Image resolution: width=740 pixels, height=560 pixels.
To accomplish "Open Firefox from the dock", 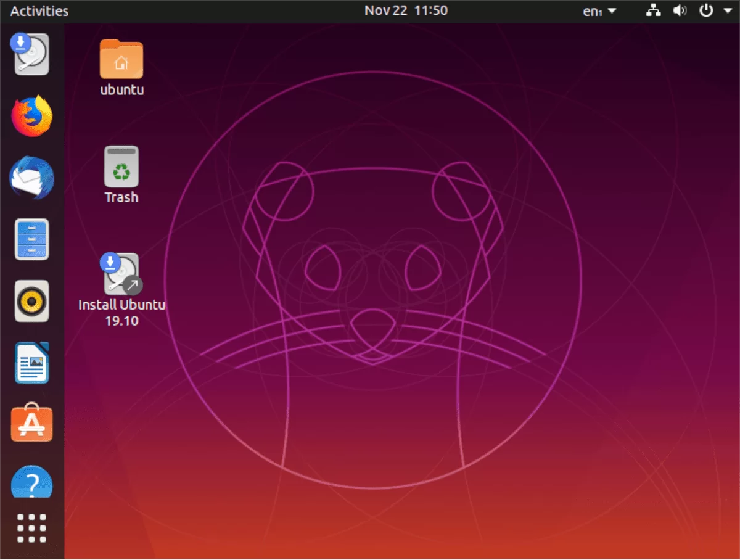I will click(31, 115).
